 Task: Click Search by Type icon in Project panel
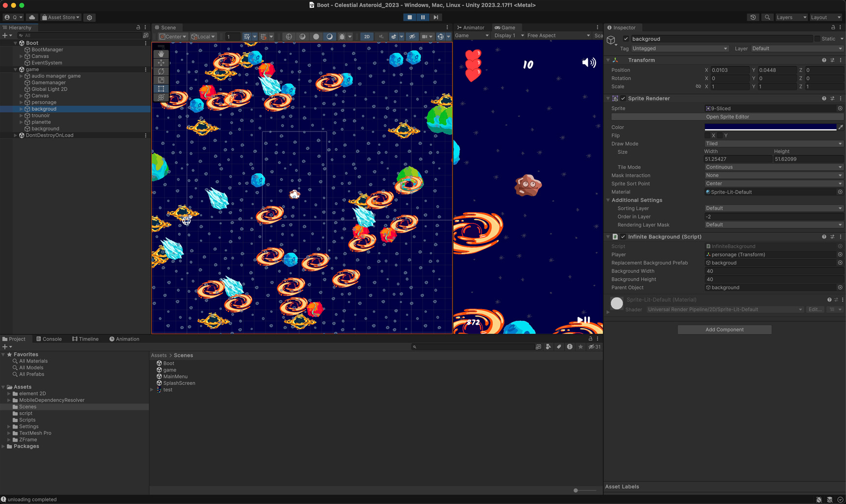548,347
